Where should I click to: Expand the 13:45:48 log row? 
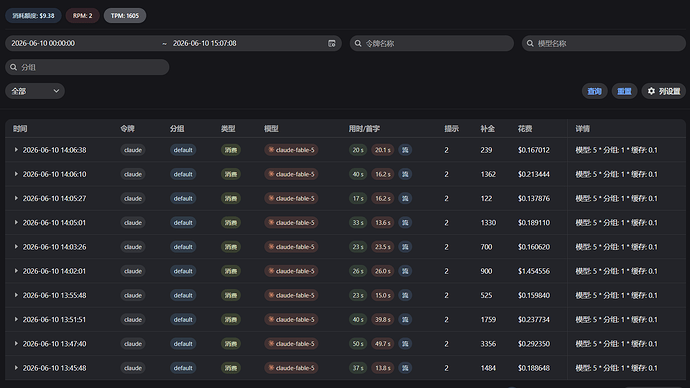pos(16,368)
